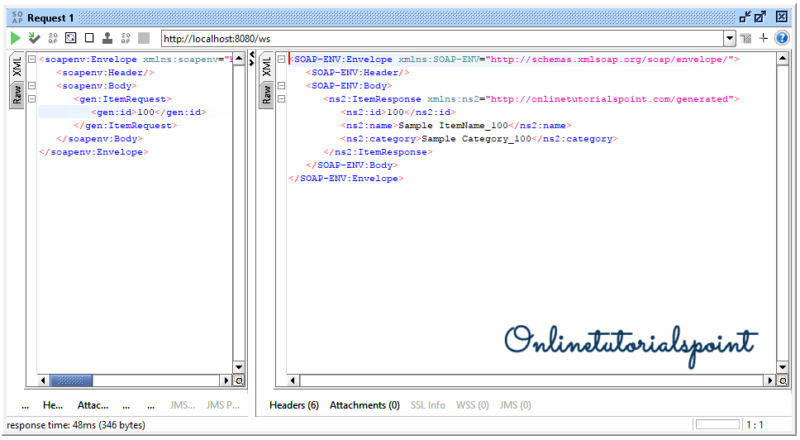The height and width of the screenshot is (440, 800).
Task: Collapse the soapenv:Envelope node in request
Action: 33,60
